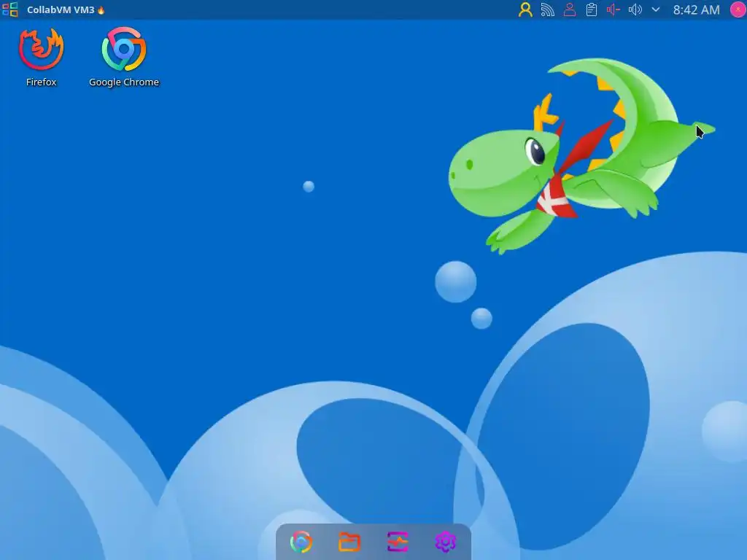Open the system monitor dock icon

coord(398,542)
